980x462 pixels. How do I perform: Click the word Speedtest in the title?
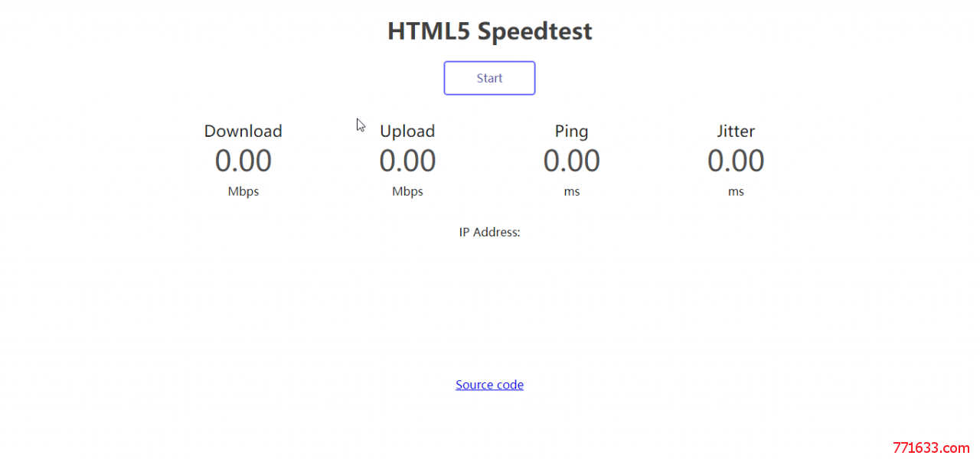535,32
